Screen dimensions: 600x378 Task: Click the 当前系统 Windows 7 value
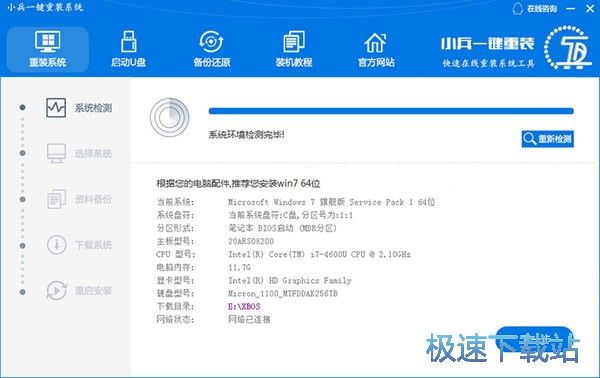click(331, 202)
